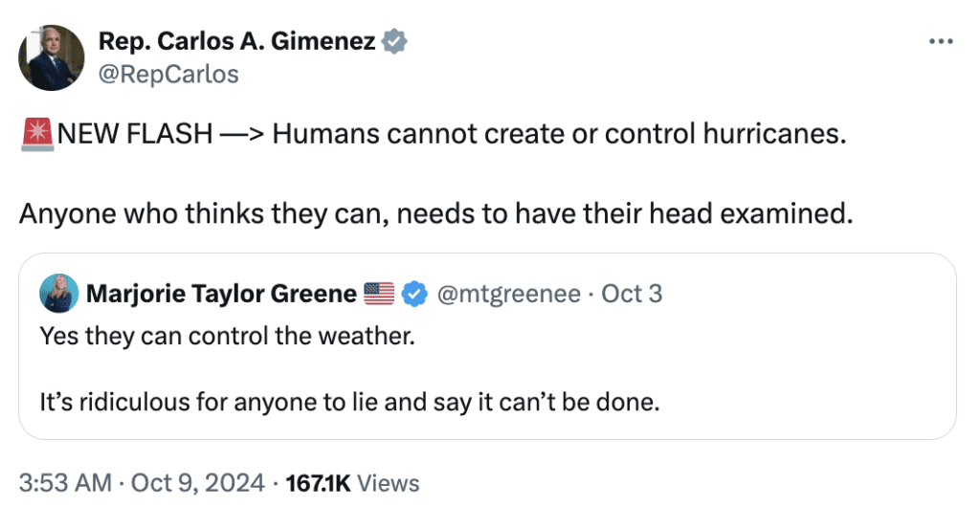This screenshot has width=980, height=507.
Task: Open quoted text 'Yes they can control the weather'
Action: 228,337
